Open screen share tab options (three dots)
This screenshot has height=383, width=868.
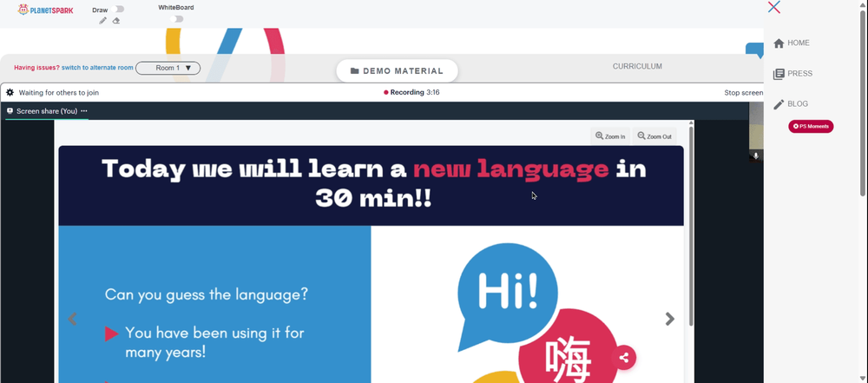(x=84, y=111)
